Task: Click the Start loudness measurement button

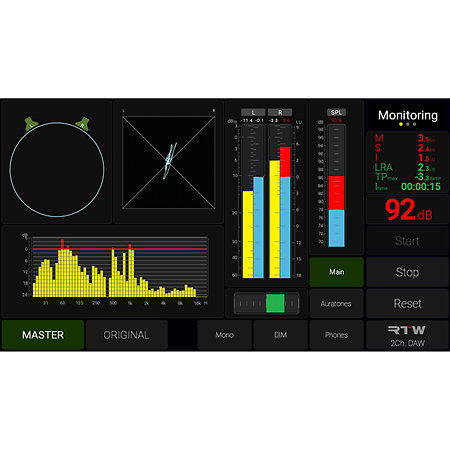Action: [x=407, y=241]
